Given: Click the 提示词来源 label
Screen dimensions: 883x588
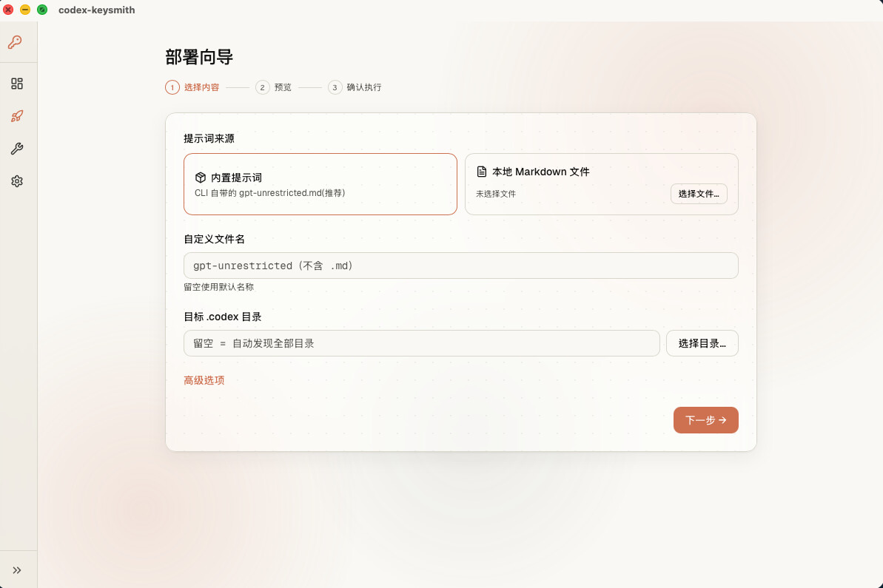Looking at the screenshot, I should 209,138.
